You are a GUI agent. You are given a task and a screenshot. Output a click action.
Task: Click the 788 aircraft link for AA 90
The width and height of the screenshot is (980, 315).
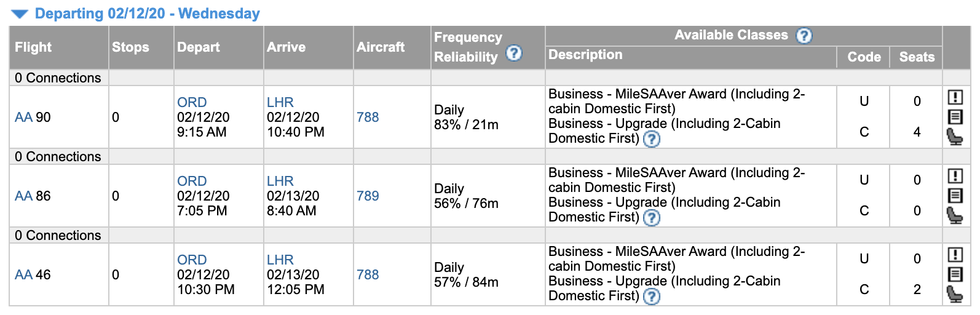click(368, 118)
